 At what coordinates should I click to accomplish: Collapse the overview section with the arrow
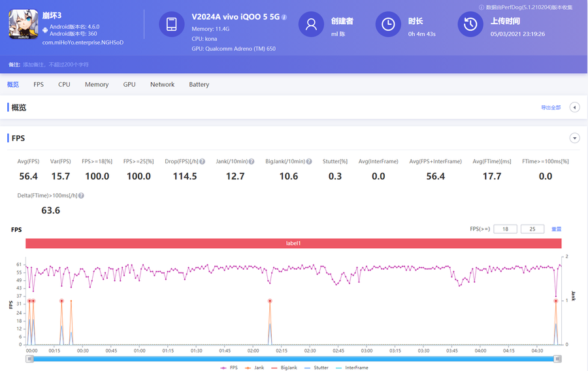pyautogui.click(x=575, y=108)
